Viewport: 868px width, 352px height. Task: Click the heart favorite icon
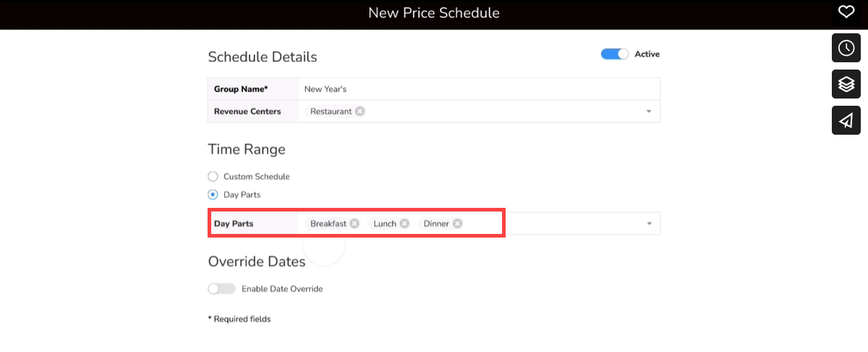(x=846, y=12)
